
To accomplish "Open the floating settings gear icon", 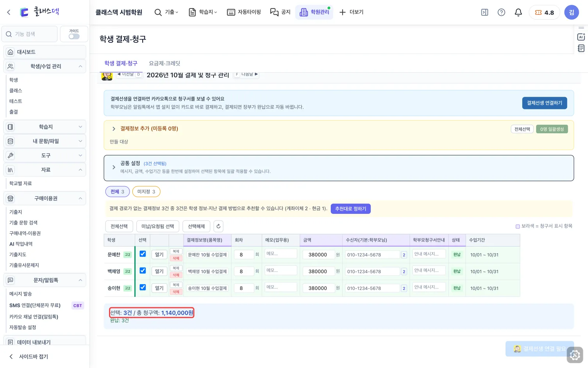I will pyautogui.click(x=575, y=355).
